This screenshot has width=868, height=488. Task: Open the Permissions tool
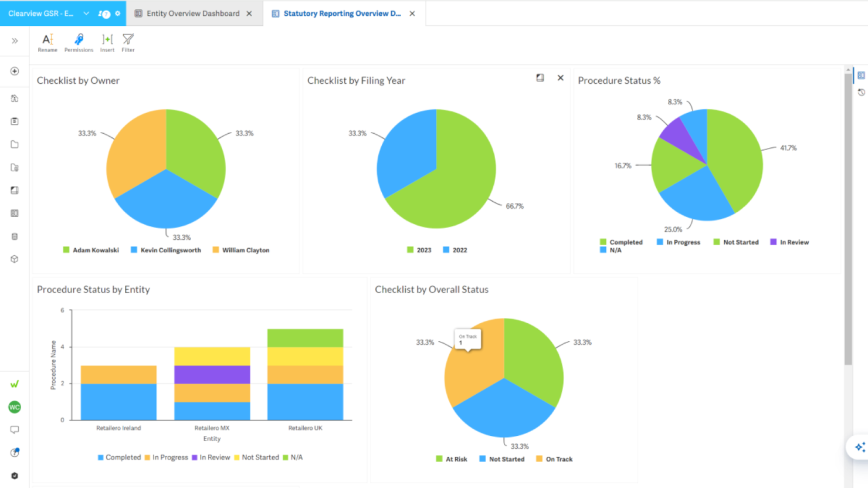tap(79, 42)
